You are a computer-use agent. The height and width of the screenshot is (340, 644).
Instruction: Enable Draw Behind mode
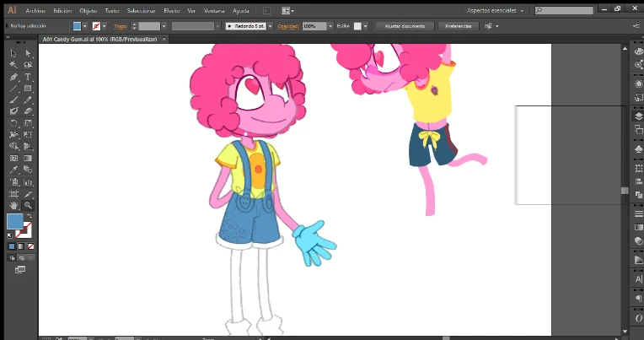point(21,258)
